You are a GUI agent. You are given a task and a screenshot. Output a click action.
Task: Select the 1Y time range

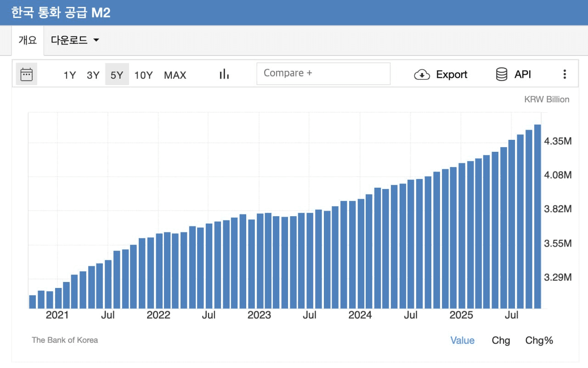point(70,75)
